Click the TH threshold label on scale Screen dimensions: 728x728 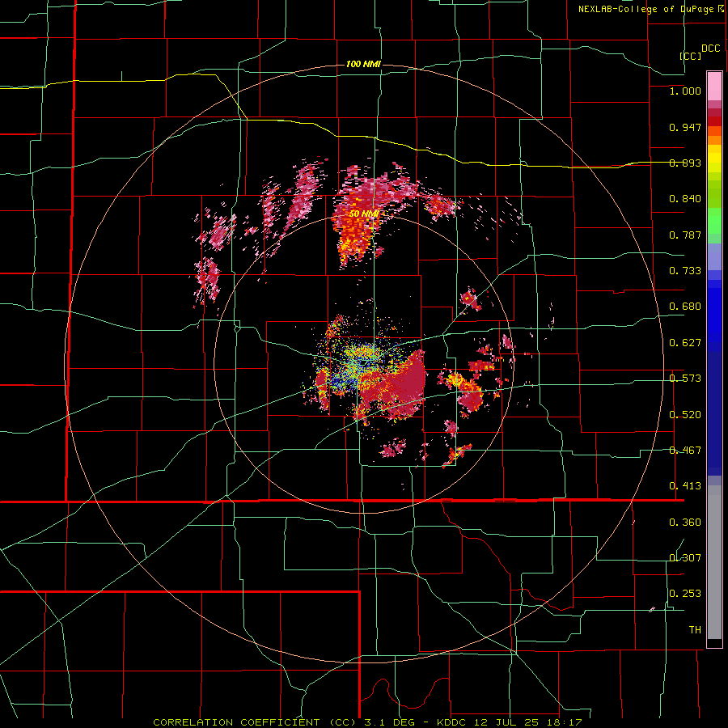click(695, 630)
